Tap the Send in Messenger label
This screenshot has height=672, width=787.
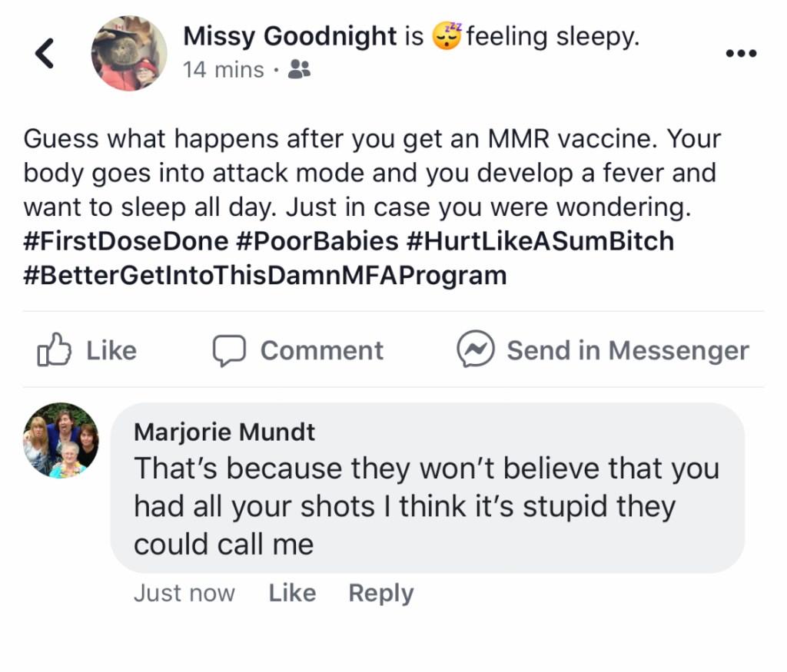(x=627, y=350)
